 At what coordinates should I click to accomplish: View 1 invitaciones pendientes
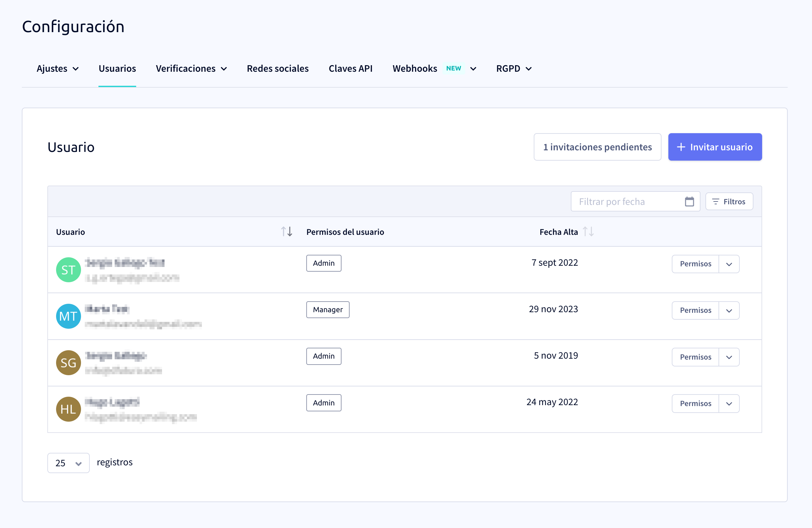[597, 147]
